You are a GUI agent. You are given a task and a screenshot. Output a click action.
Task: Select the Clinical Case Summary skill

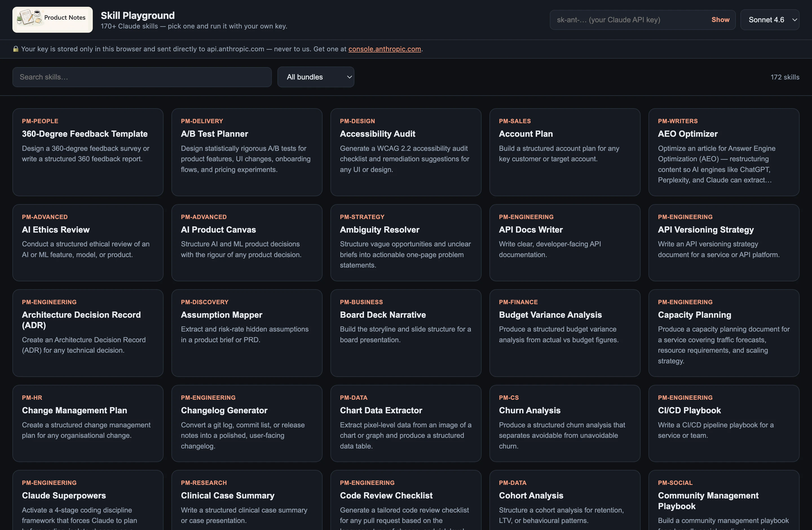(247, 500)
